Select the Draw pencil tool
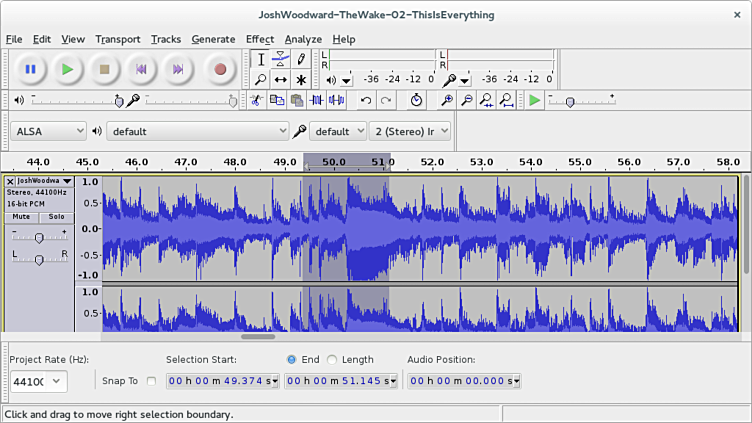This screenshot has height=423, width=752. point(301,59)
